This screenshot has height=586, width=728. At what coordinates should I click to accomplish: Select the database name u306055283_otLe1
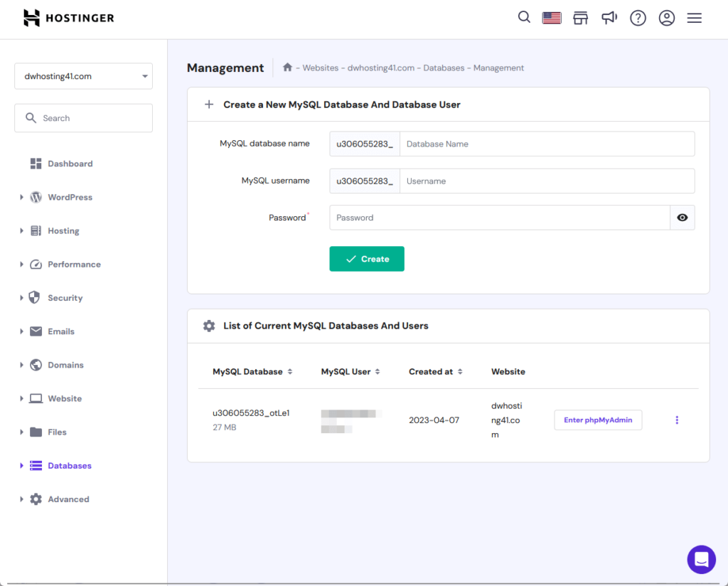pos(251,412)
